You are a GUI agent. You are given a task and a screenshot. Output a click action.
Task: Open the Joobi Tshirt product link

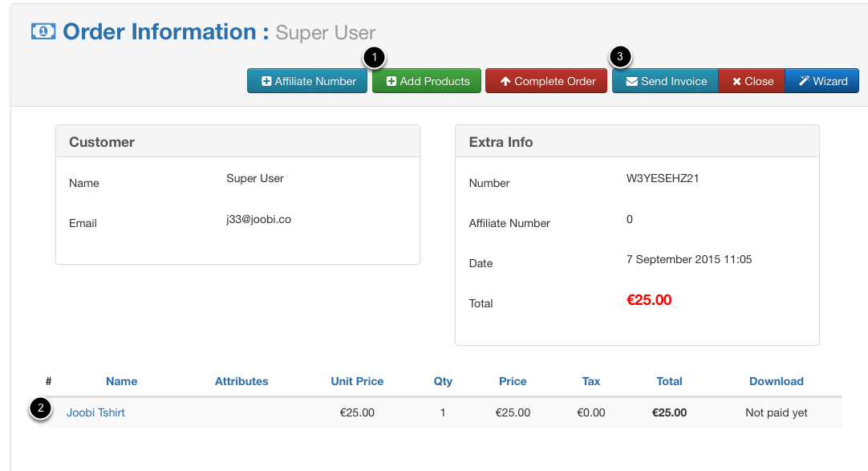95,412
